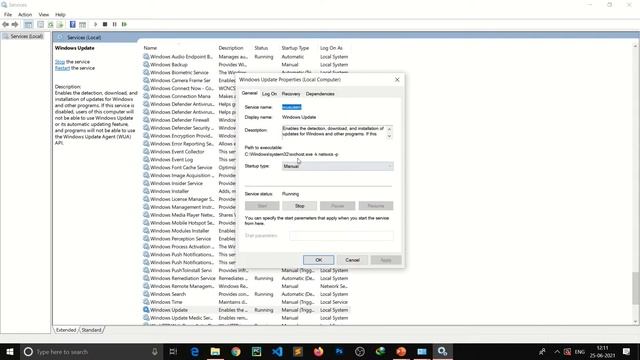The image size is (640, 360).
Task: Click the Stop the service link
Action: pyautogui.click(x=60, y=62)
